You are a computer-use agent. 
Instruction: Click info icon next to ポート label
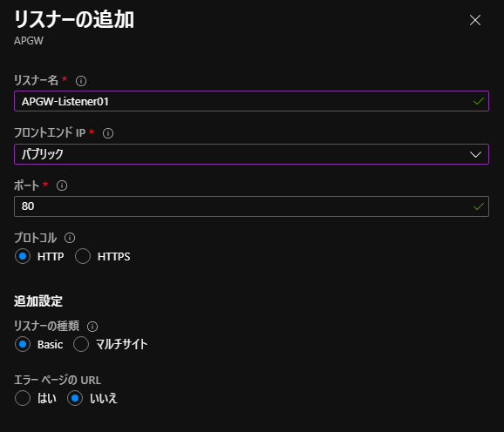click(x=62, y=186)
